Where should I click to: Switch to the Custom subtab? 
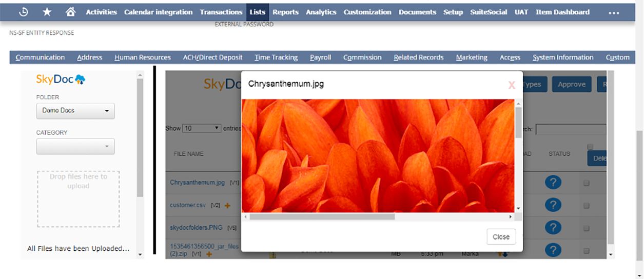click(x=618, y=57)
